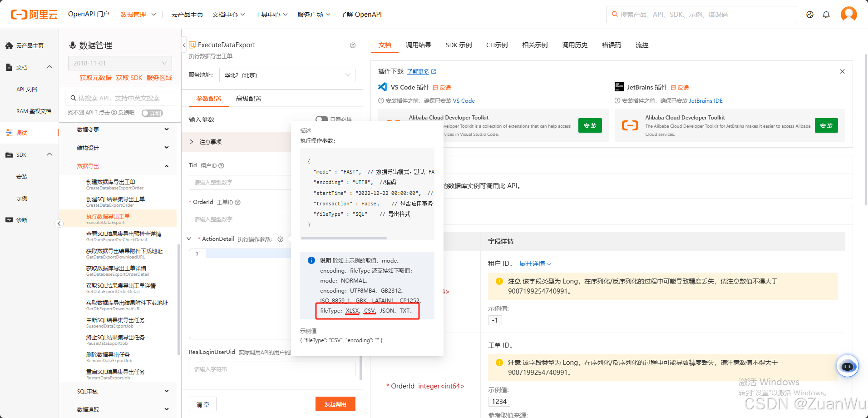Click the 获取元数据 link

point(95,78)
